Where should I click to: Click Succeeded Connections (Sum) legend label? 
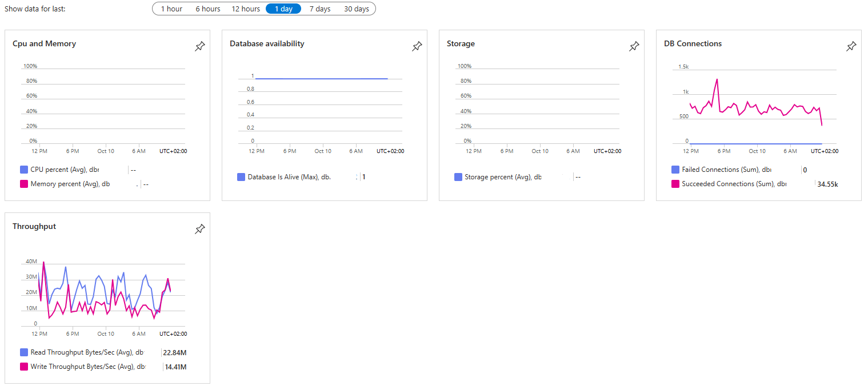(734, 184)
